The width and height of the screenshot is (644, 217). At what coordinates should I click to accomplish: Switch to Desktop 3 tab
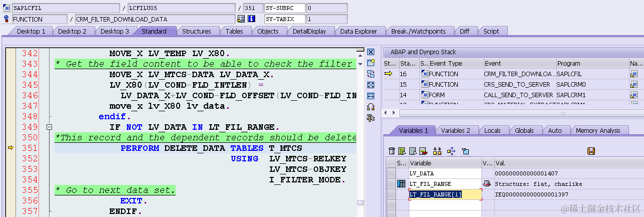(x=115, y=31)
